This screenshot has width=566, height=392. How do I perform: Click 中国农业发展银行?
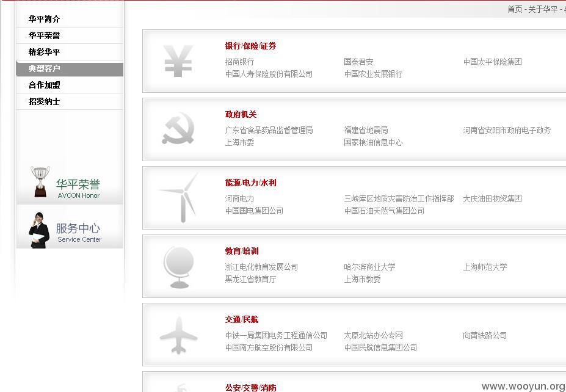coord(373,74)
